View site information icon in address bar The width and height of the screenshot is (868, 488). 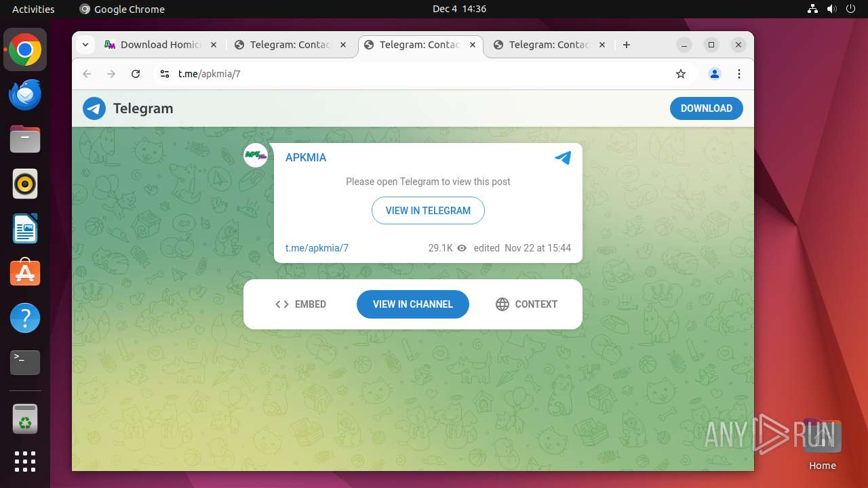[164, 74]
